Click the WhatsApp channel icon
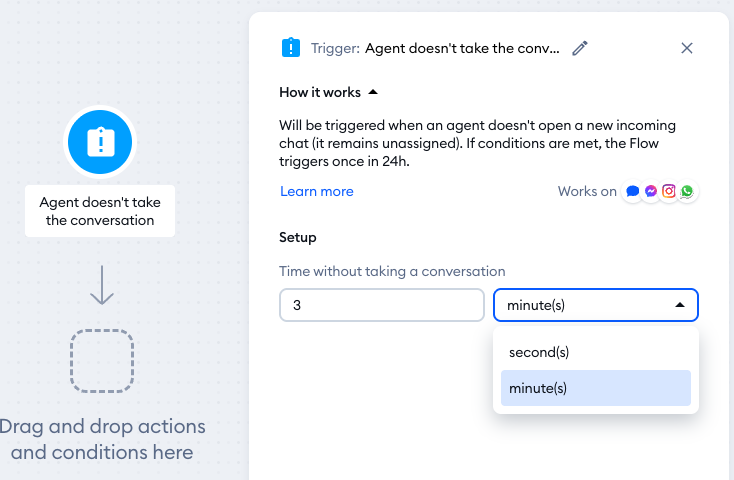Image resolution: width=734 pixels, height=480 pixels. [687, 192]
